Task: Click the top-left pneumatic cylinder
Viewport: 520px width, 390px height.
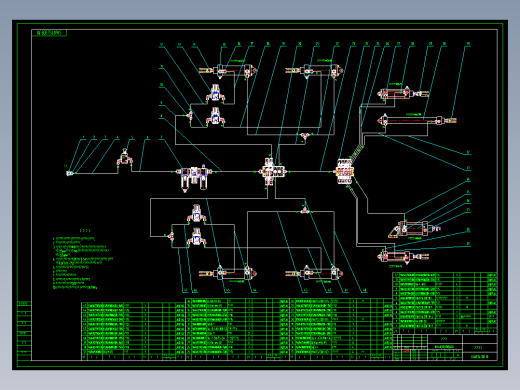Action: pos(228,71)
